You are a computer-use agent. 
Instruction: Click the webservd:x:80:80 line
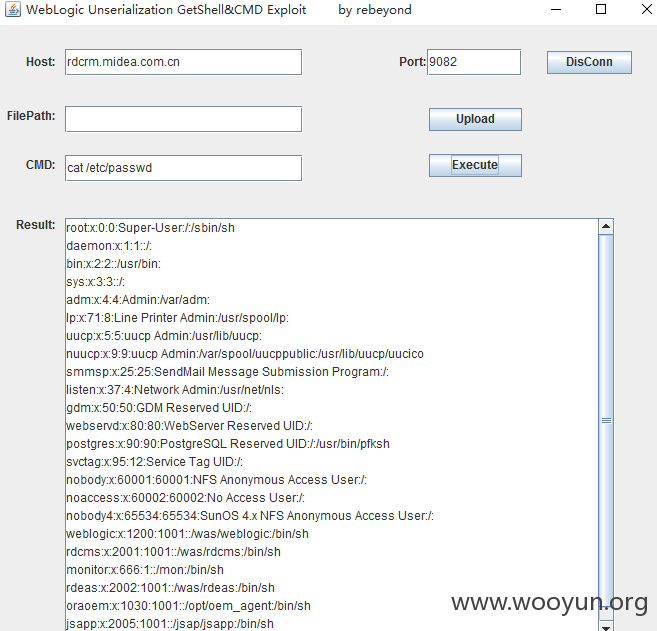[x=189, y=426]
